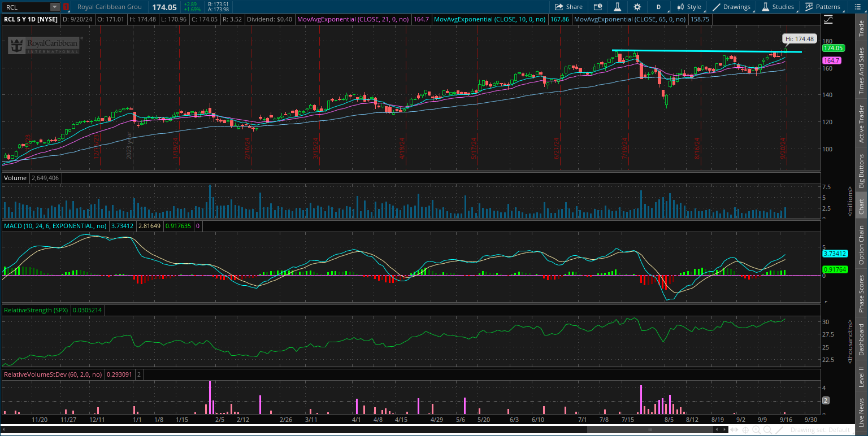The height and width of the screenshot is (436, 868).
Task: Click the green 174.05 price axis label
Action: point(833,49)
